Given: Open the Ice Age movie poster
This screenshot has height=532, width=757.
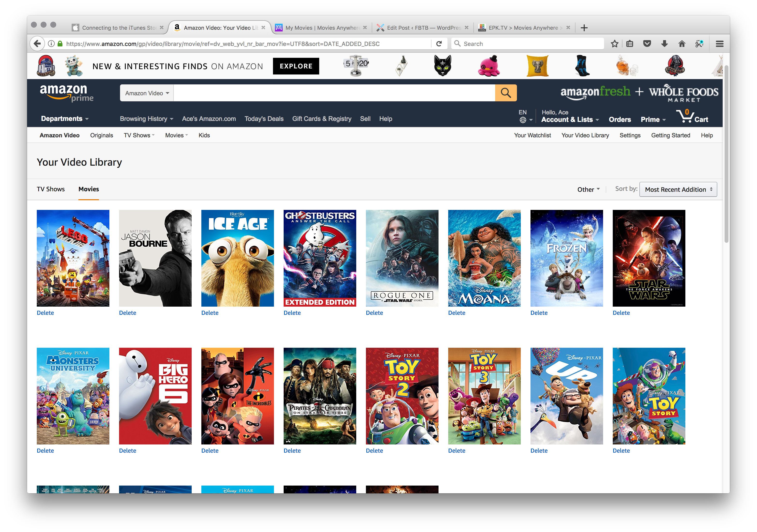Looking at the screenshot, I should point(237,258).
